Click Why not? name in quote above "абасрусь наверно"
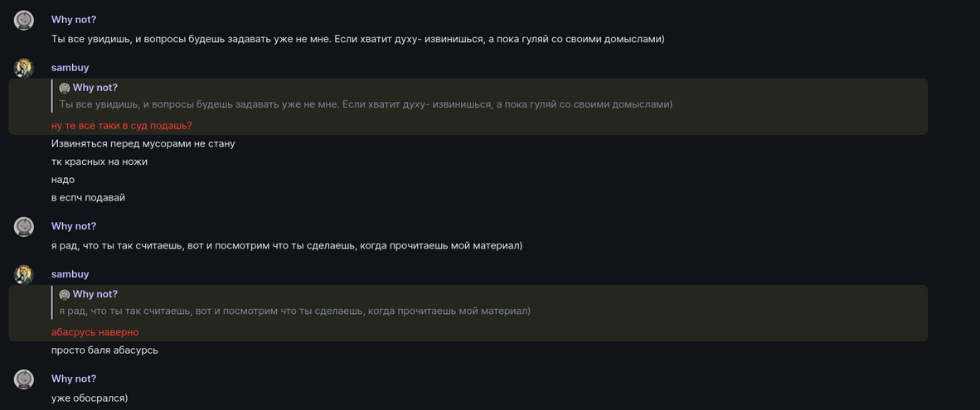The height and width of the screenshot is (410, 980). [x=95, y=294]
